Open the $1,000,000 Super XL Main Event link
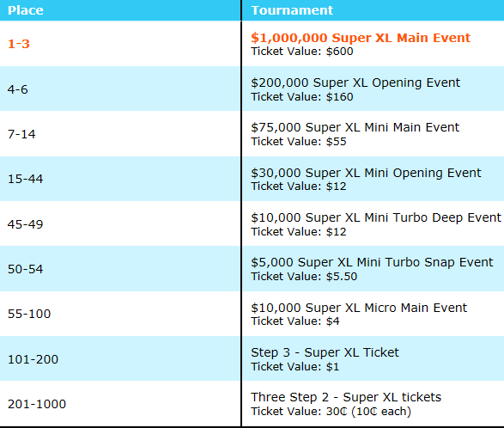This screenshot has height=428, width=504. (x=361, y=38)
